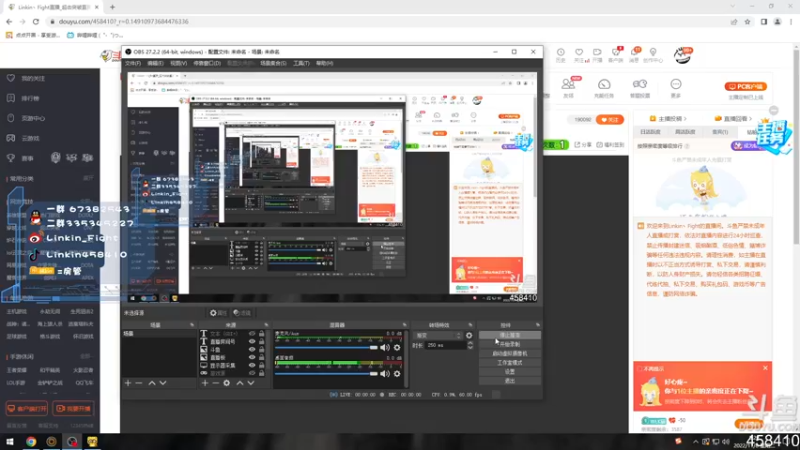Remove selected source with minus icon

tap(215, 383)
